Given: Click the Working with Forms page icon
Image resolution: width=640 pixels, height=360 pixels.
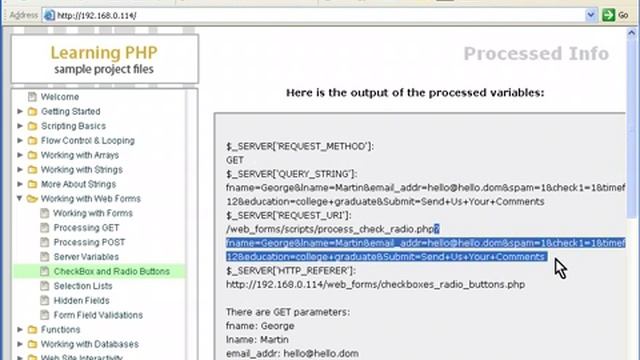Looking at the screenshot, I should (44, 213).
